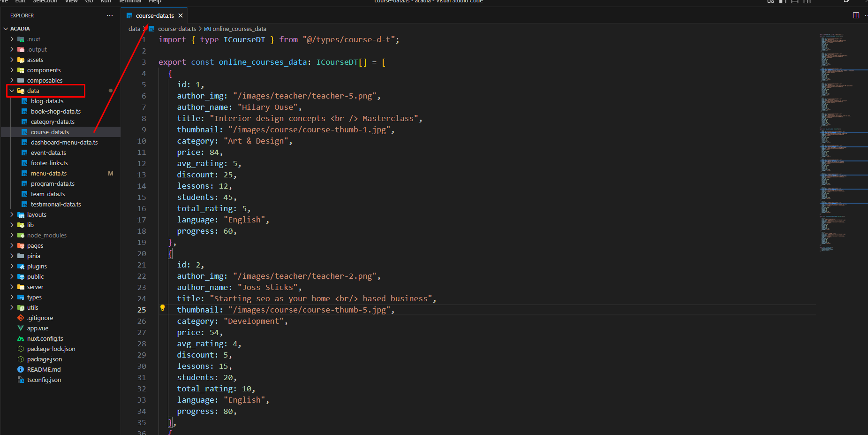The height and width of the screenshot is (435, 868).
Task: Expand the server folder chevron
Action: [12, 287]
